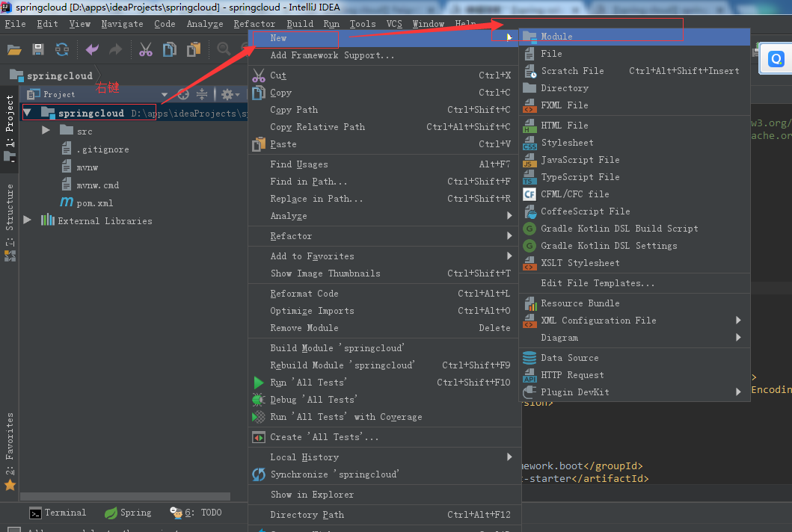Click Scroll from Source target icon
This screenshot has height=532, width=792.
[x=183, y=94]
